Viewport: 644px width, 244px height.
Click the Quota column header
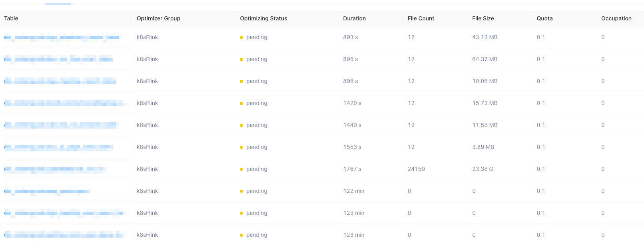pos(544,18)
